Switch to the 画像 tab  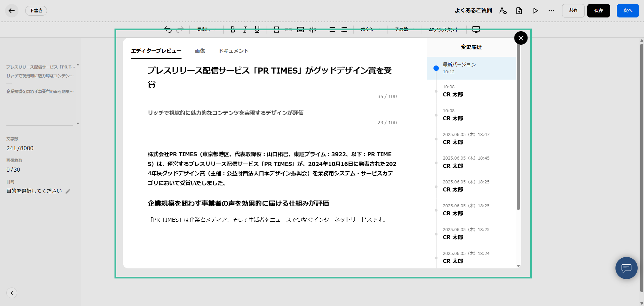pos(200,51)
